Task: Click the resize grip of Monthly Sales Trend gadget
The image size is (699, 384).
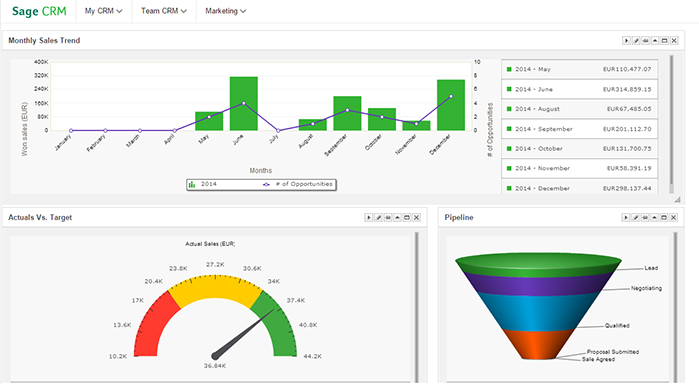Action: tap(677, 199)
